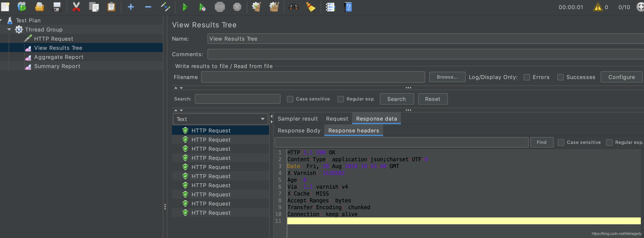Click Start no pauses icon
The height and width of the screenshot is (238, 644).
tap(202, 7)
